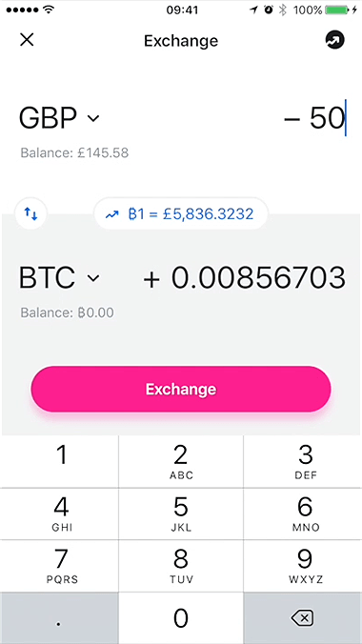The width and height of the screenshot is (362, 644).
Task: Tap the backspace delete key
Action: 302,617
